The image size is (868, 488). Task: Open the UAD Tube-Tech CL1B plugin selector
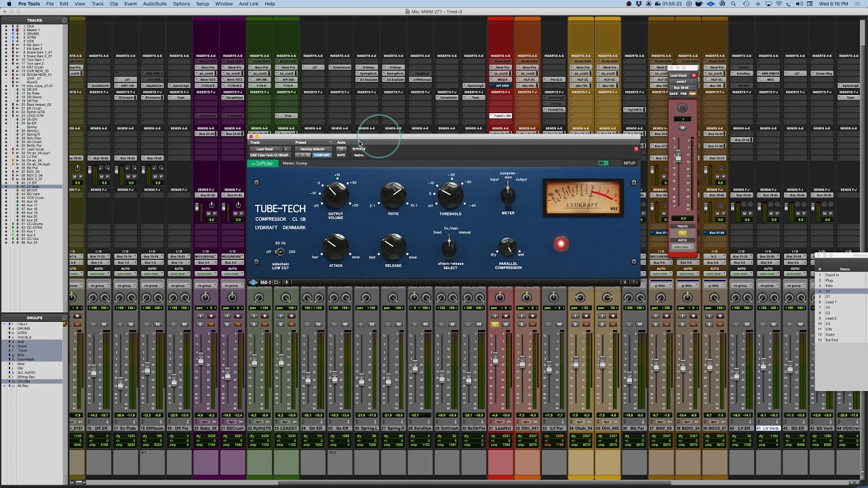[x=271, y=155]
